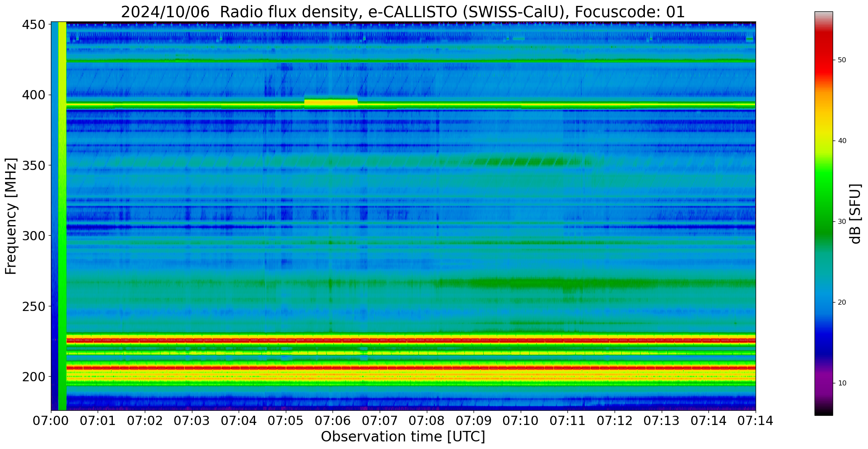This screenshot has width=868, height=449.
Task: Click the 400 frequency tick label
Action: 34,95
